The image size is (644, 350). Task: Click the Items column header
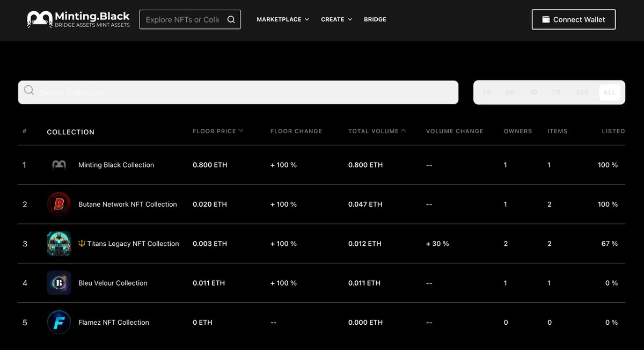[558, 131]
